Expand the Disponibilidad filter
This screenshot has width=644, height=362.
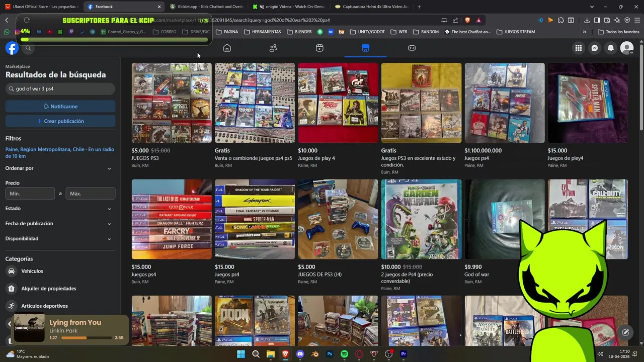60,238
